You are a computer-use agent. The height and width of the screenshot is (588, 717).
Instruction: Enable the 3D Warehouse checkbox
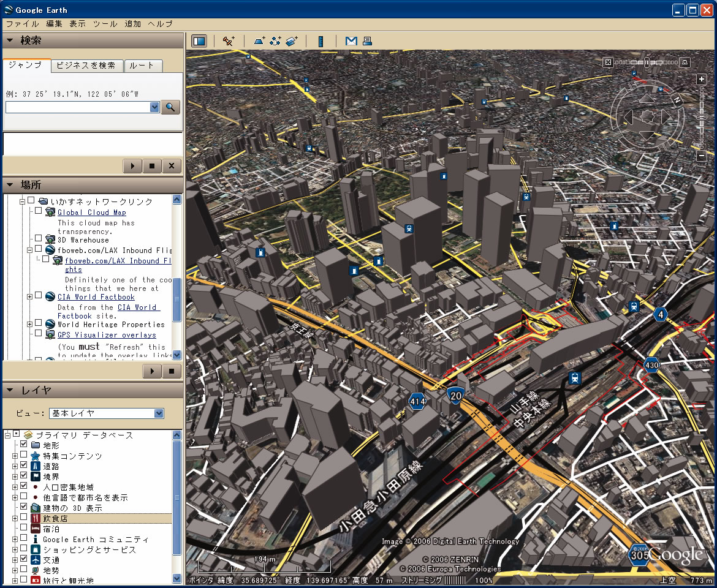click(x=39, y=238)
